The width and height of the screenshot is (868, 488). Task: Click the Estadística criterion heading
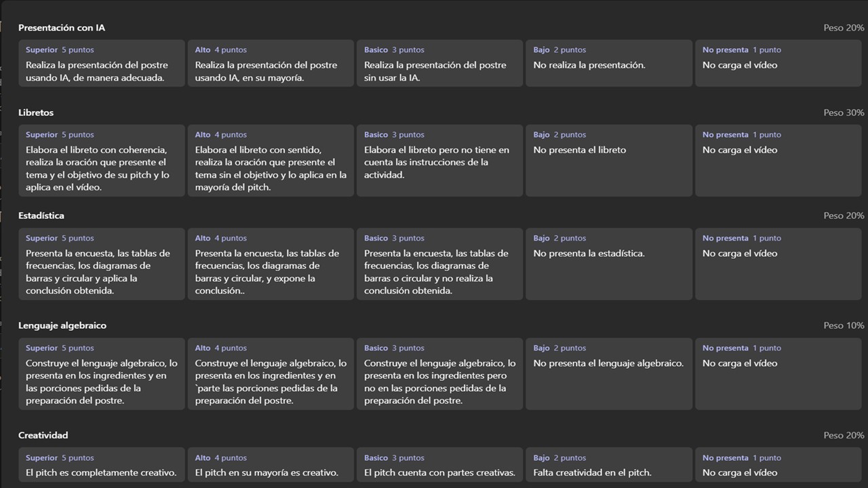point(41,216)
